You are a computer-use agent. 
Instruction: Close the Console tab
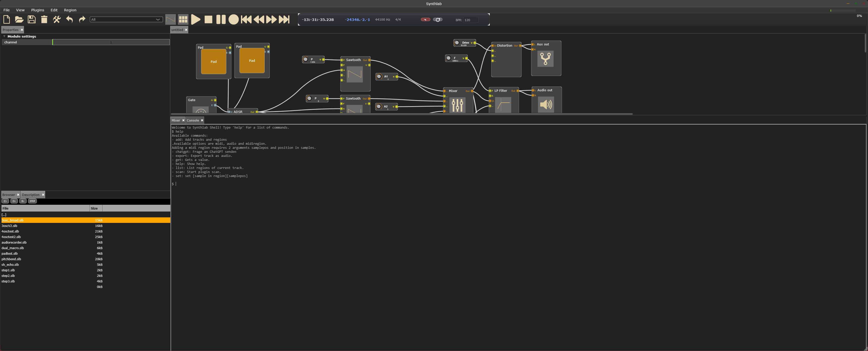point(202,120)
